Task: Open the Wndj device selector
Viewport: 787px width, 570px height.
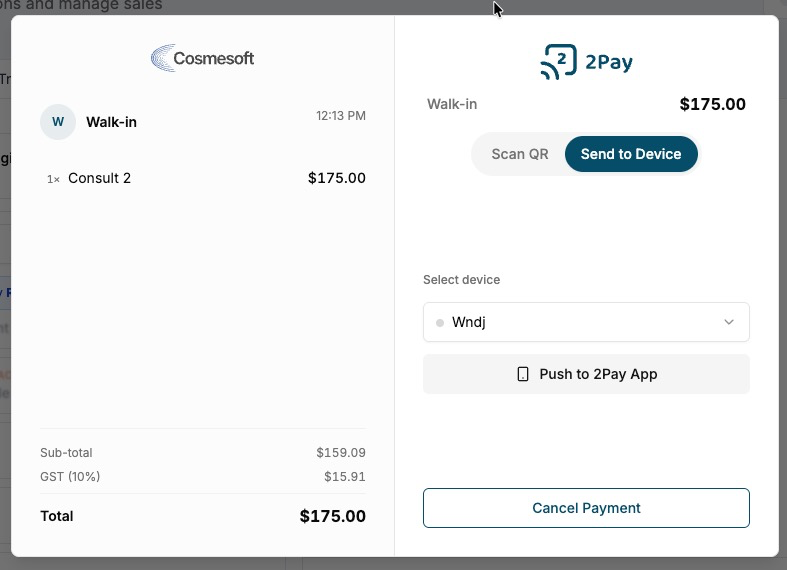Action: (586, 322)
